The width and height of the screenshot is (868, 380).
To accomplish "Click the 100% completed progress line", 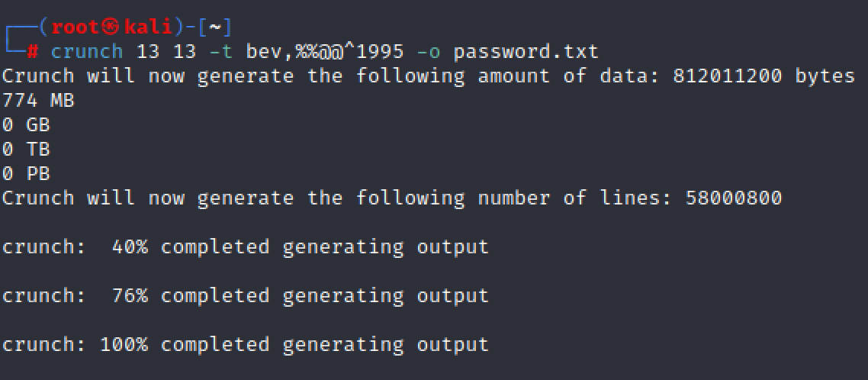I will point(245,345).
